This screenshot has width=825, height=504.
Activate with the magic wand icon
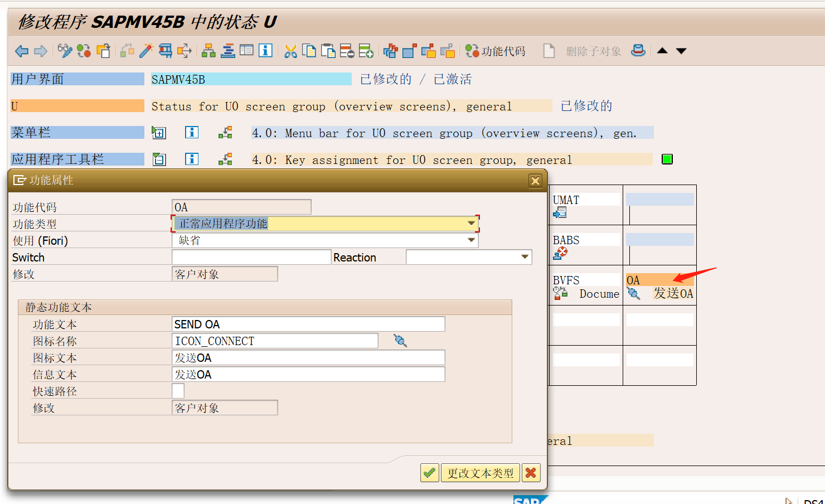tap(147, 51)
